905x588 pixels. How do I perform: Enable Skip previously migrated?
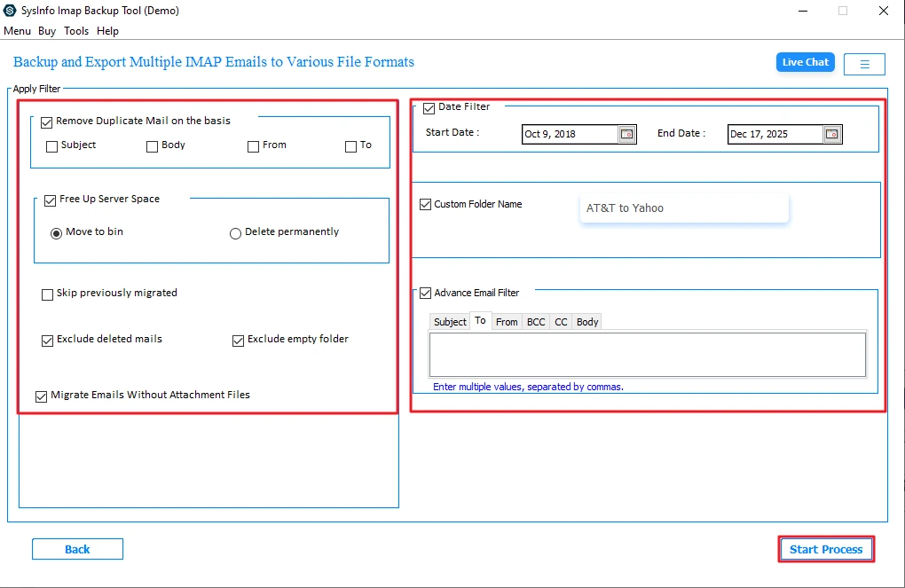click(47, 294)
